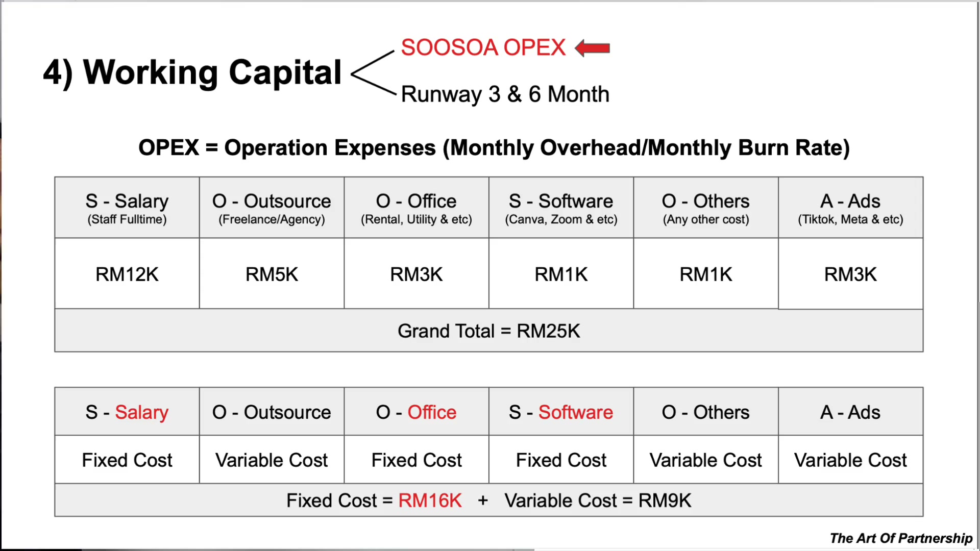Viewport: 980px width, 551px height.
Task: Click 'O - Others' header in second table
Action: tap(706, 412)
